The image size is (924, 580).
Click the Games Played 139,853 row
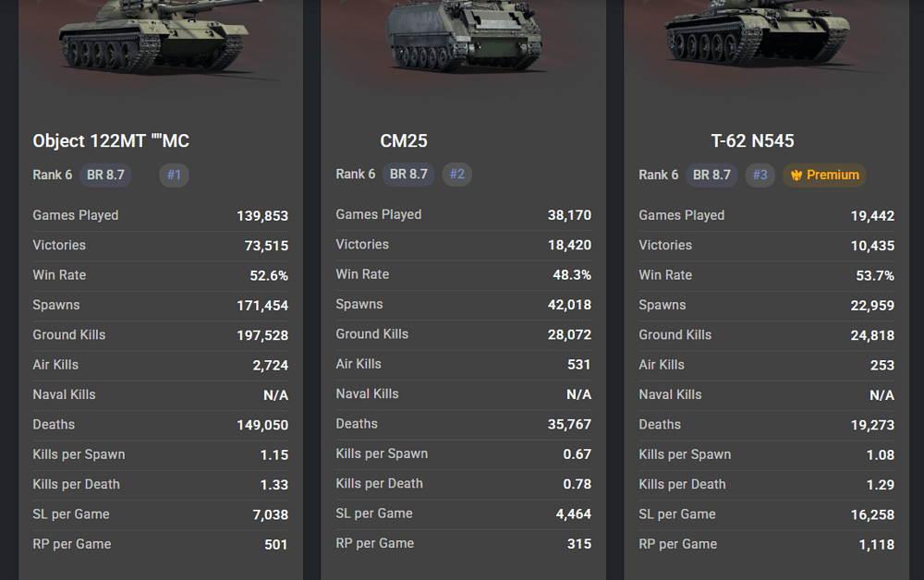(x=160, y=215)
